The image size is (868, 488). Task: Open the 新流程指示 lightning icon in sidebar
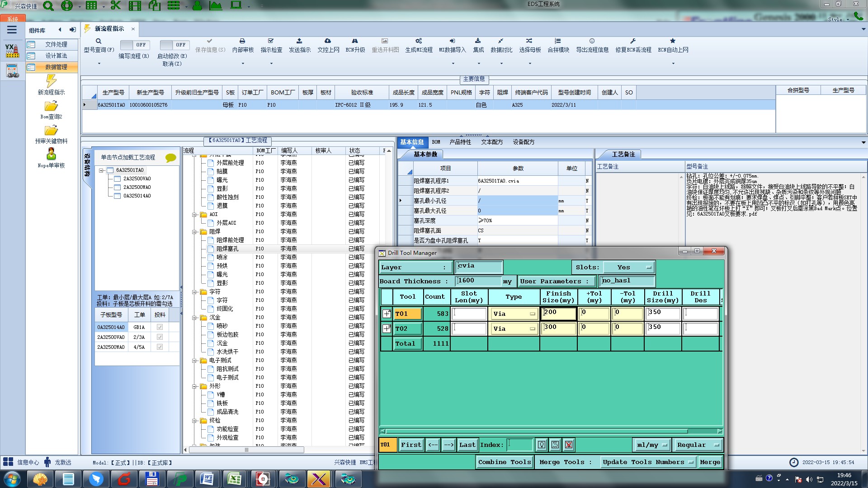(x=51, y=81)
